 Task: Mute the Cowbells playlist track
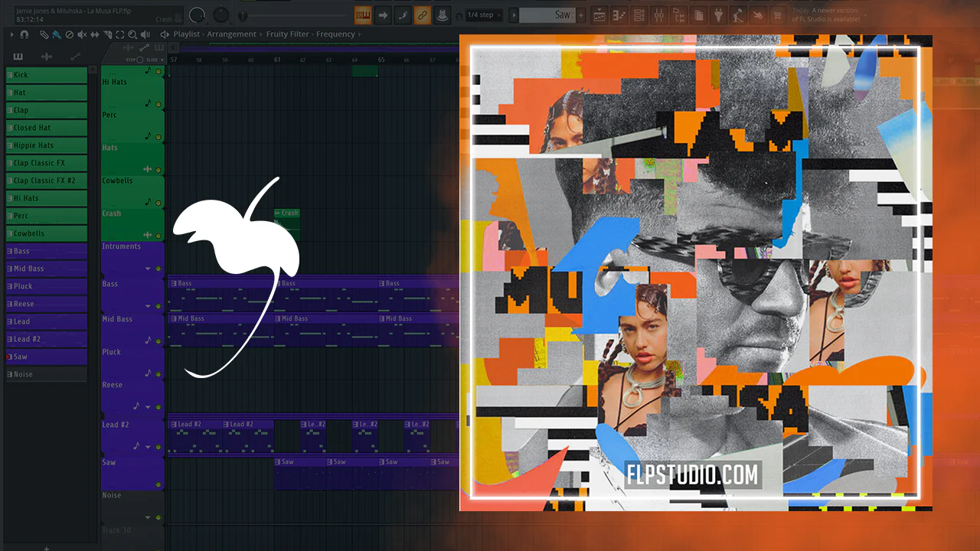158,202
